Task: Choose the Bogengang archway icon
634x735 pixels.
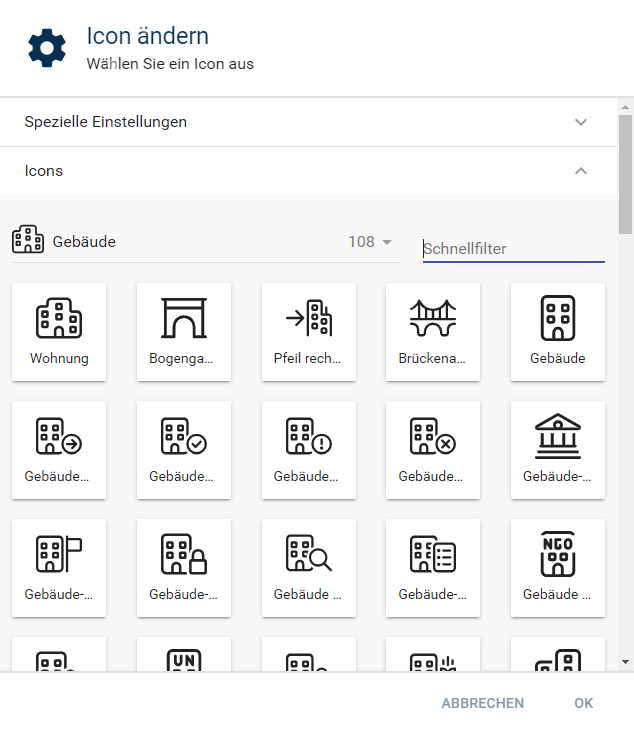Action: point(184,331)
